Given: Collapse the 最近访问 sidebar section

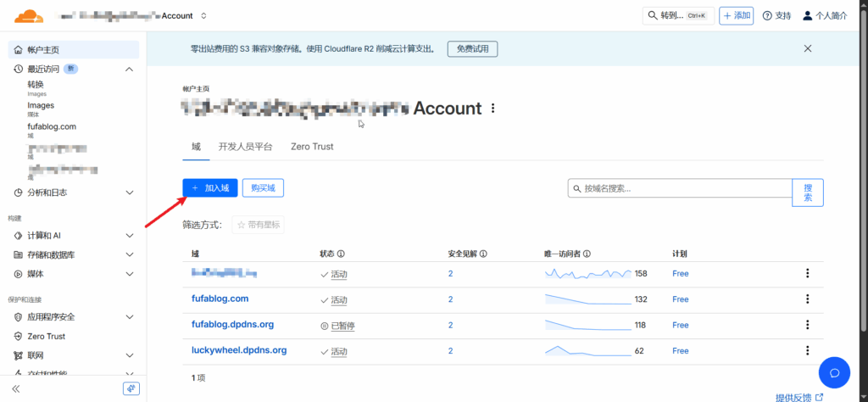Looking at the screenshot, I should tap(129, 69).
